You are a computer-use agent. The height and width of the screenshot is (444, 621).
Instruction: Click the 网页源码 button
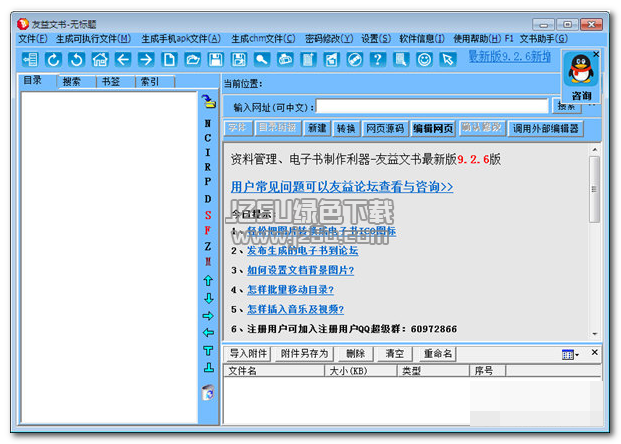coord(385,128)
